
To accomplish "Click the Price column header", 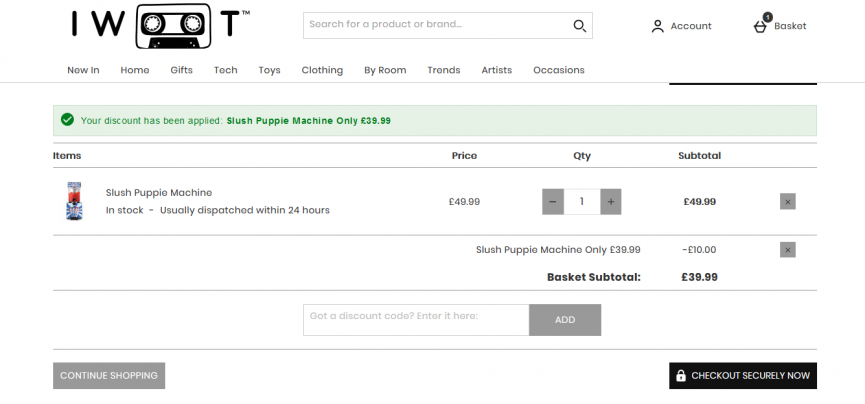I will (464, 156).
